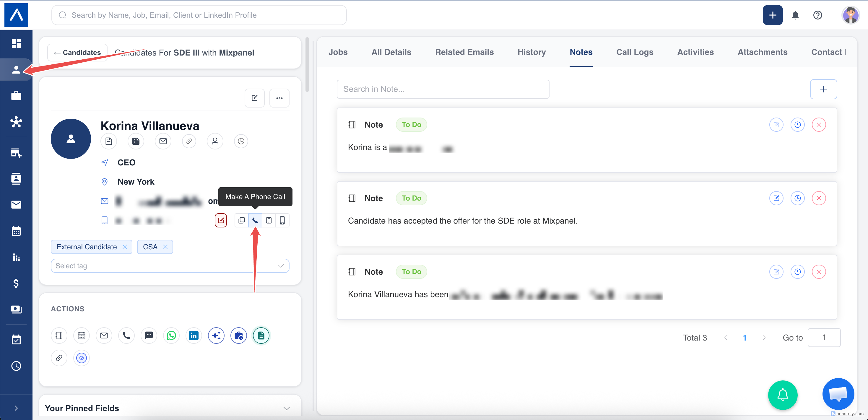Click the green bell floating button

[x=783, y=395]
